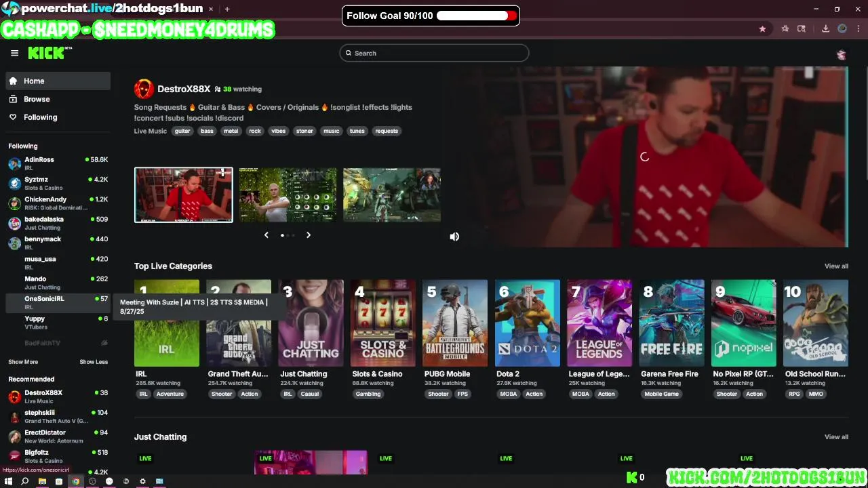The width and height of the screenshot is (868, 488).
Task: Open the League of Legends category card
Action: pyautogui.click(x=600, y=323)
